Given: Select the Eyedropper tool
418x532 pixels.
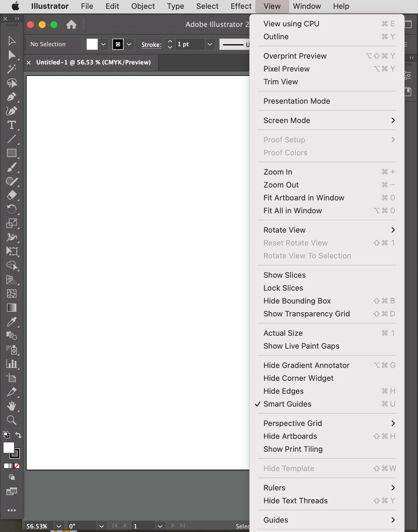Looking at the screenshot, I should [x=12, y=322].
